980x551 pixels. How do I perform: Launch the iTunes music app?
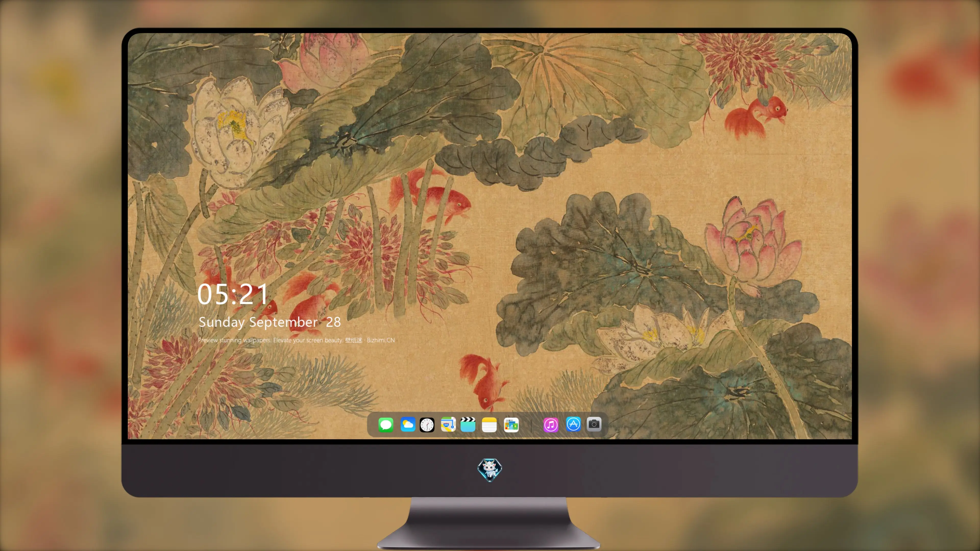tap(551, 425)
